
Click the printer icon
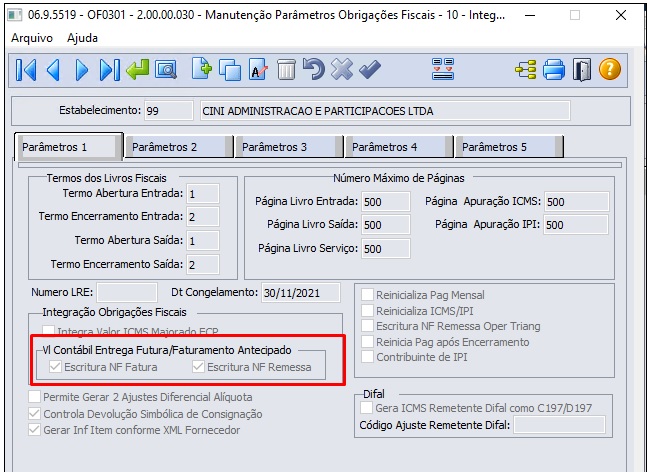click(x=554, y=70)
